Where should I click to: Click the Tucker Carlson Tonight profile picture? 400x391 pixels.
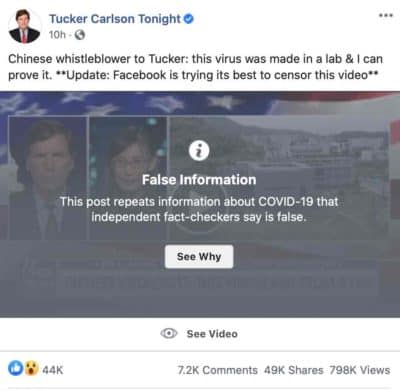point(24,27)
